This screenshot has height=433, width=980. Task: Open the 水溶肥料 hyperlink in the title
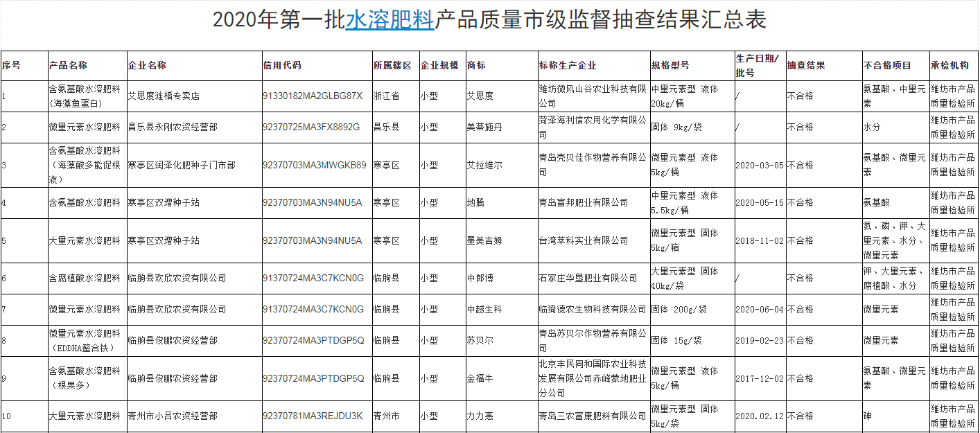pyautogui.click(x=390, y=20)
